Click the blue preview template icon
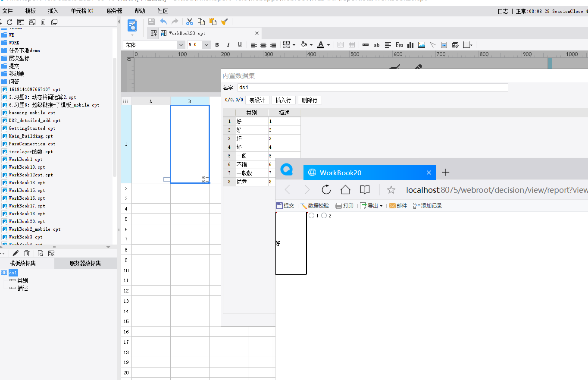This screenshot has width=588, height=380. (x=132, y=25)
